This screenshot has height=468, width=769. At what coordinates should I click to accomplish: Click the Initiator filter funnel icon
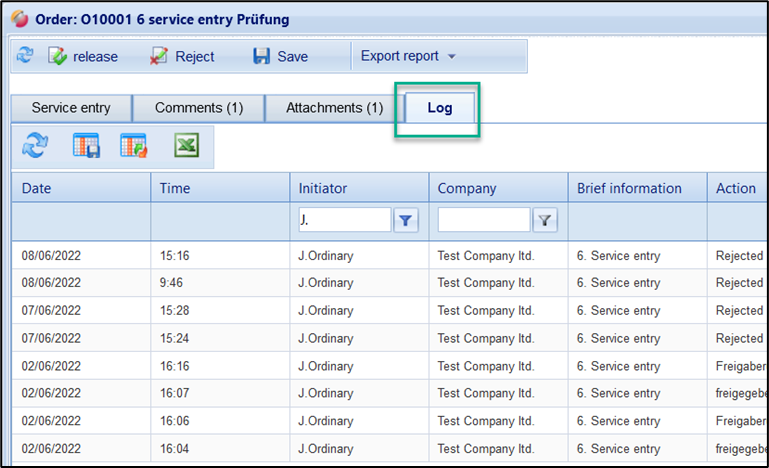click(406, 220)
